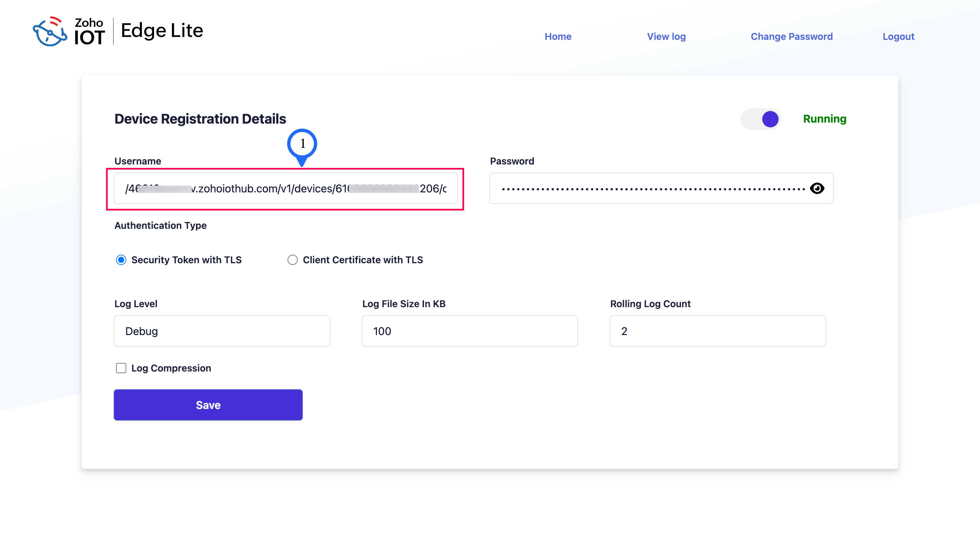Click into the Username field
This screenshot has height=553, width=980.
[x=285, y=188]
